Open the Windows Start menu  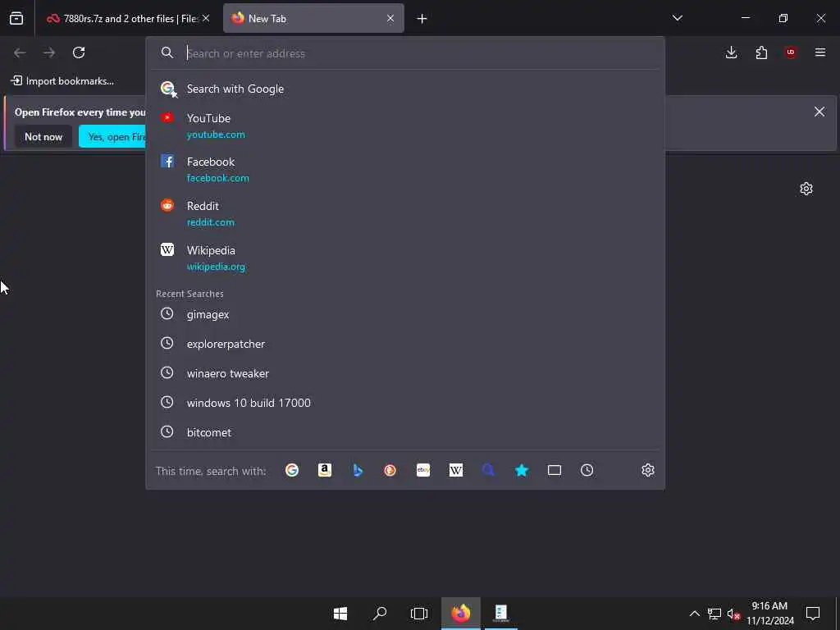(340, 614)
